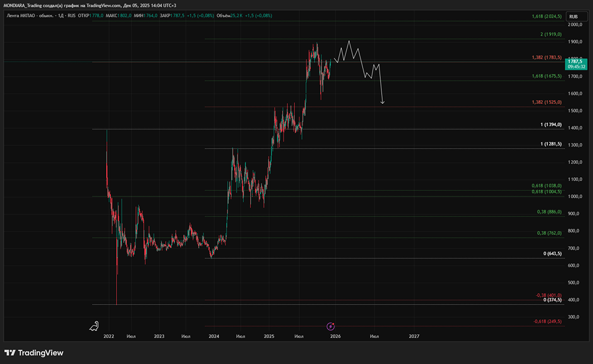Click 2027 on the time axis
The height and width of the screenshot is (364, 593).
click(414, 336)
